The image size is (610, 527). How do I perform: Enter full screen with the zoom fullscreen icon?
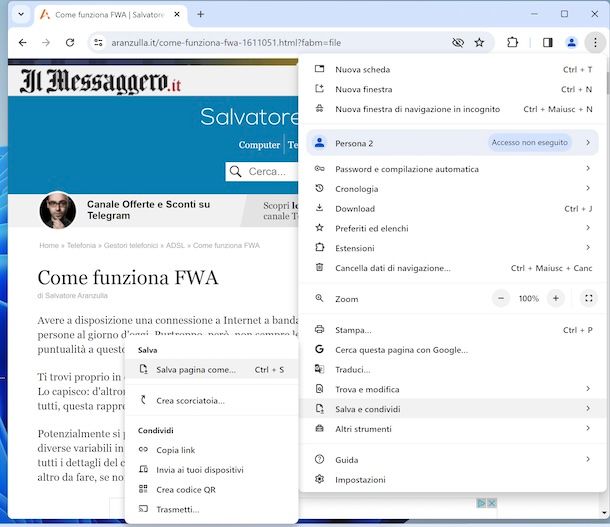click(x=589, y=298)
